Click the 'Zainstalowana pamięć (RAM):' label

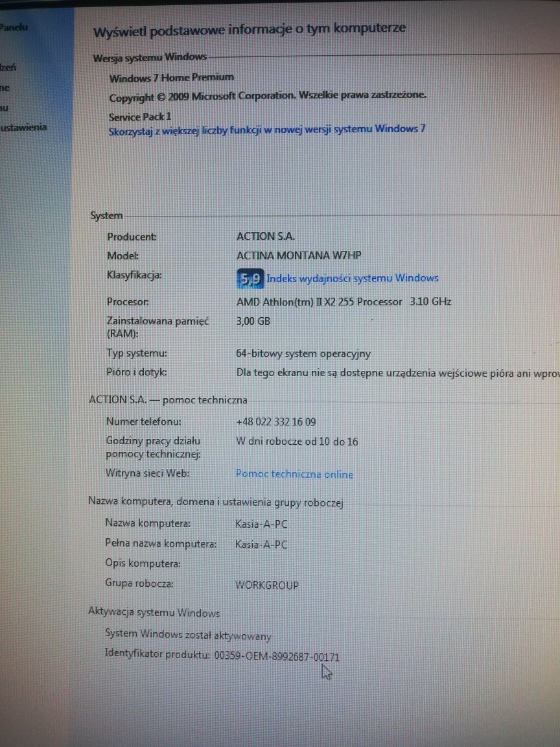(x=157, y=327)
